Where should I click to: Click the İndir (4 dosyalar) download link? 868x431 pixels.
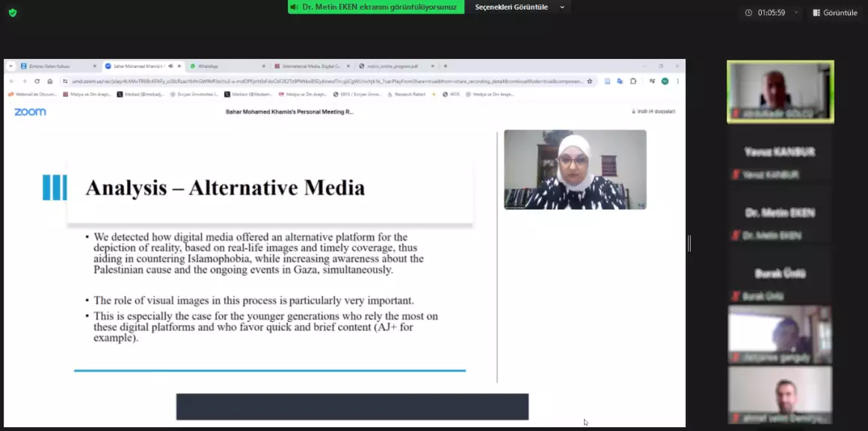(x=654, y=111)
